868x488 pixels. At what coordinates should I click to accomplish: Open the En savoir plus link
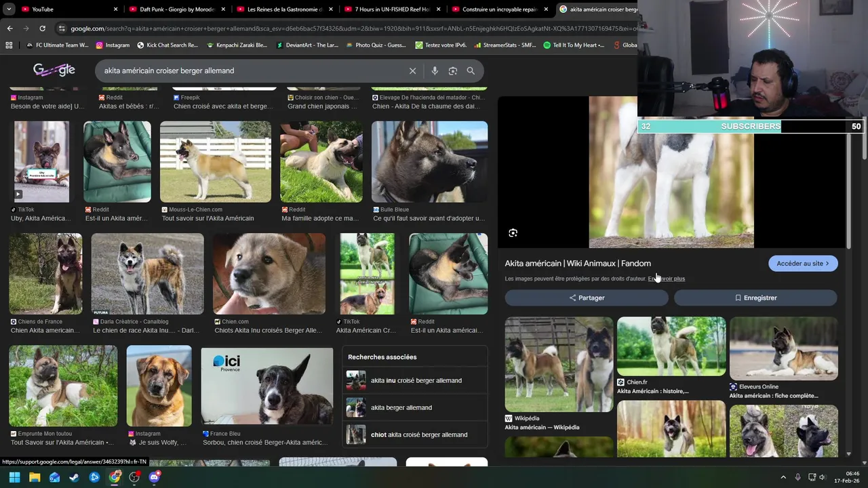click(667, 279)
